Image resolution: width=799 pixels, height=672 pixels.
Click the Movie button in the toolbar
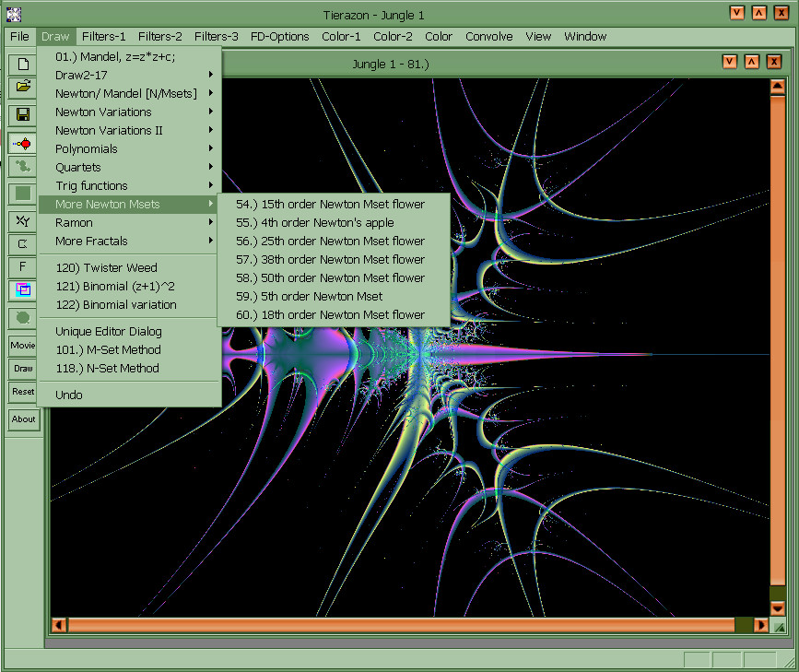click(x=23, y=346)
